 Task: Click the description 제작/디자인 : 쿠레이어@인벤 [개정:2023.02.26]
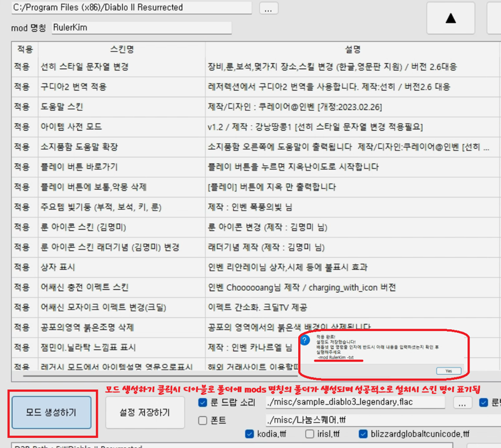click(295, 106)
